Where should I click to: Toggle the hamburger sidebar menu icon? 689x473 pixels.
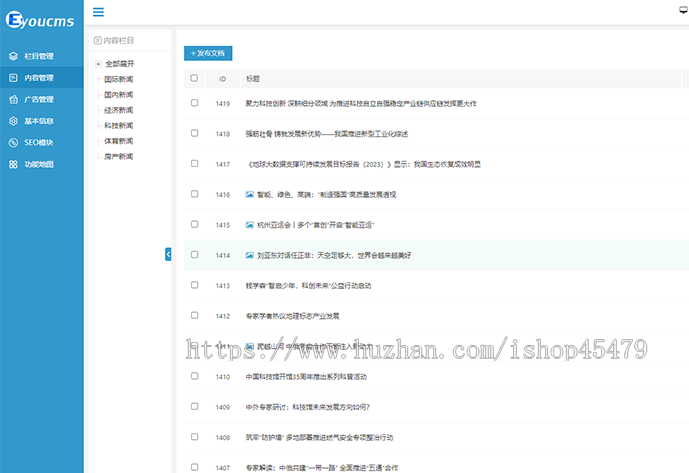pos(98,12)
